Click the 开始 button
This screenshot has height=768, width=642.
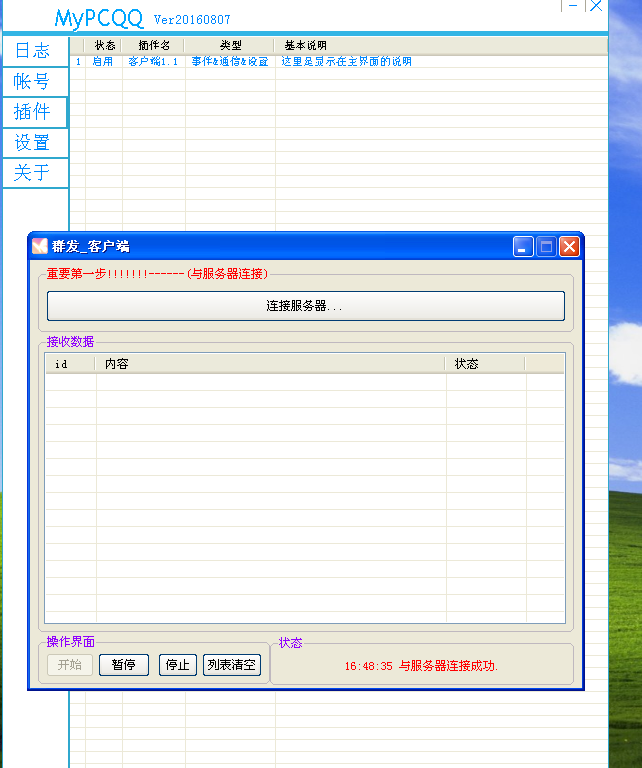point(70,665)
